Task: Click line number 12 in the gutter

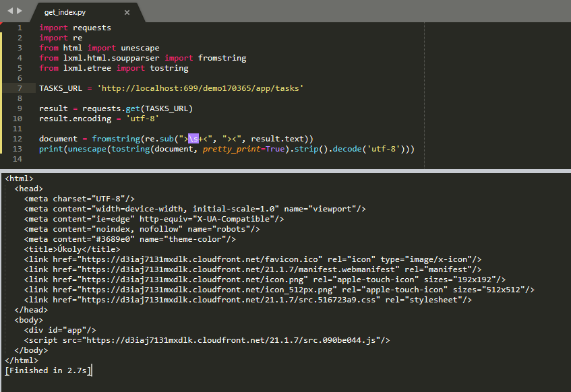Action: pos(18,139)
